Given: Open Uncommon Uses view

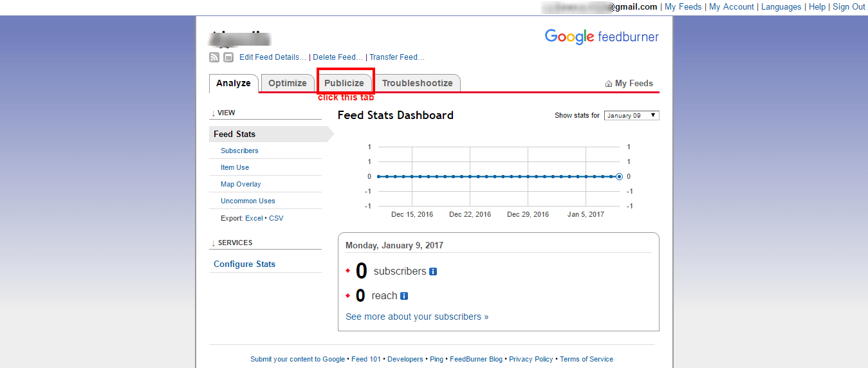Looking at the screenshot, I should [x=248, y=201].
